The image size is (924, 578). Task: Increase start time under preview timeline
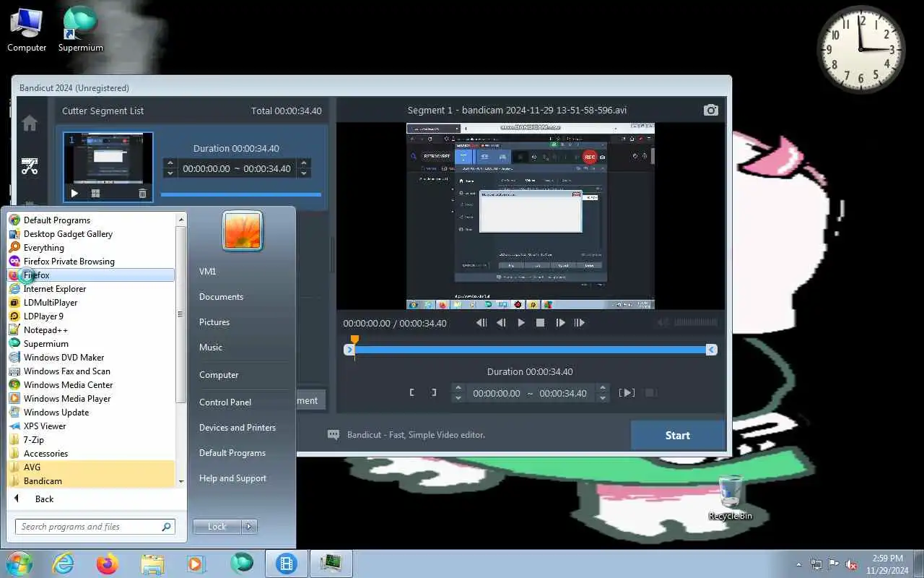tap(458, 388)
